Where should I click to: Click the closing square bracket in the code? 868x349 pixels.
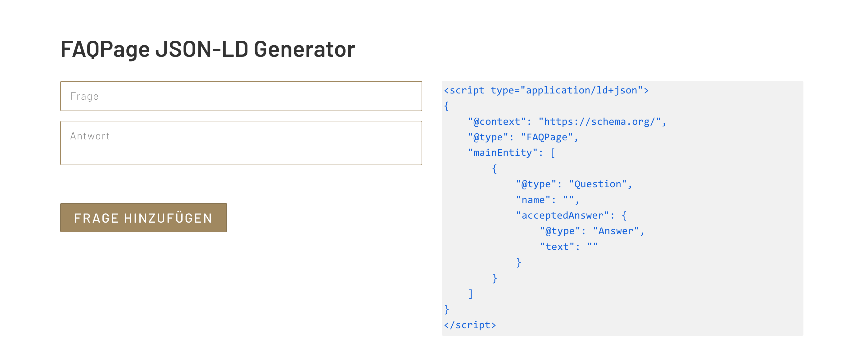(x=471, y=294)
